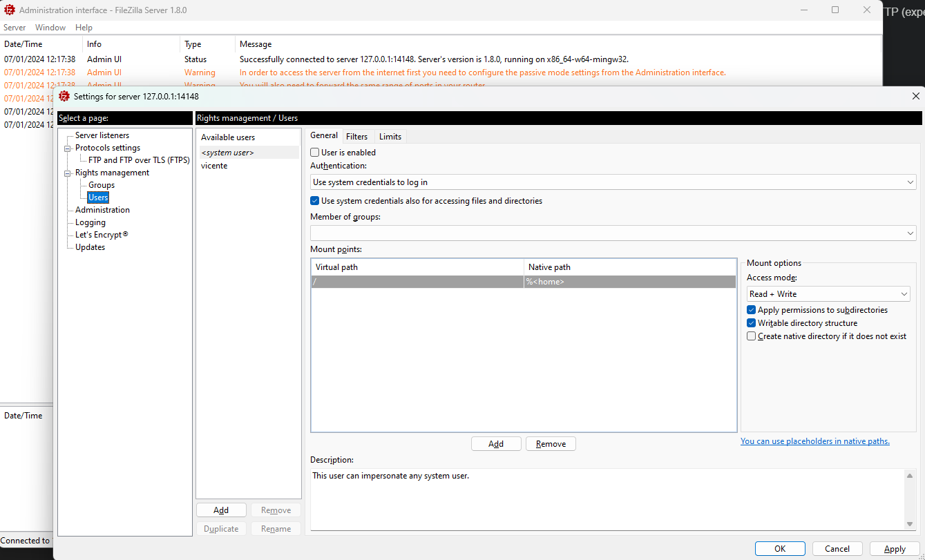This screenshot has height=560, width=925.
Task: Switch to the Limits tab
Action: click(x=390, y=137)
